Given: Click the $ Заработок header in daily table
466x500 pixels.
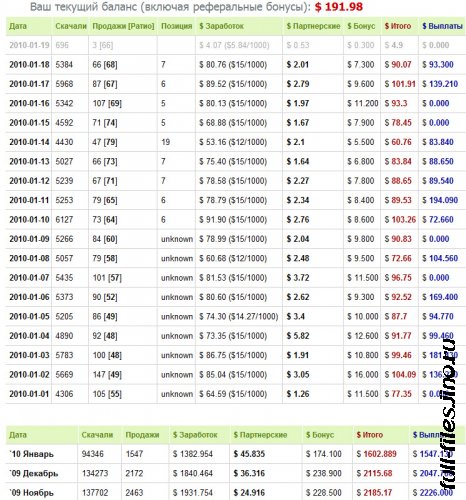Looking at the screenshot, I should (221, 26).
